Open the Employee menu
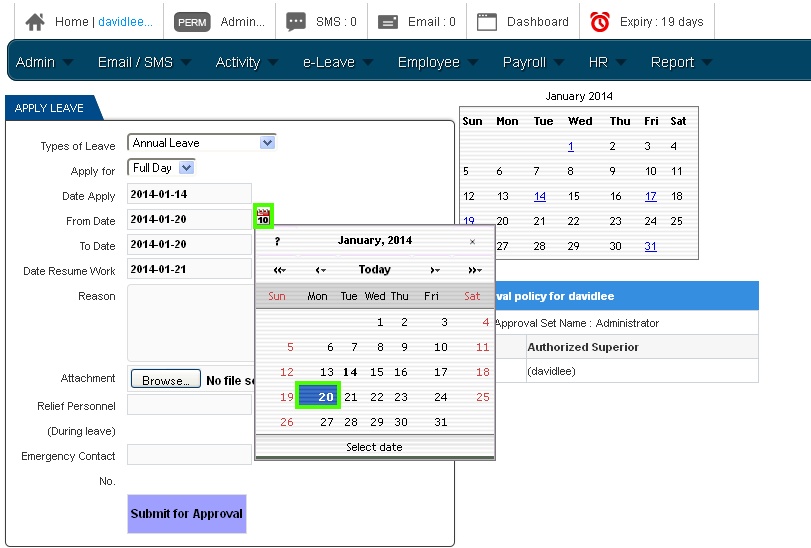The height and width of the screenshot is (548, 811). 438,62
